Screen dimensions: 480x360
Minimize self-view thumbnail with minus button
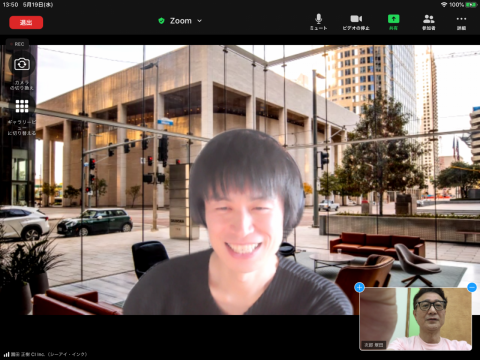click(472, 287)
